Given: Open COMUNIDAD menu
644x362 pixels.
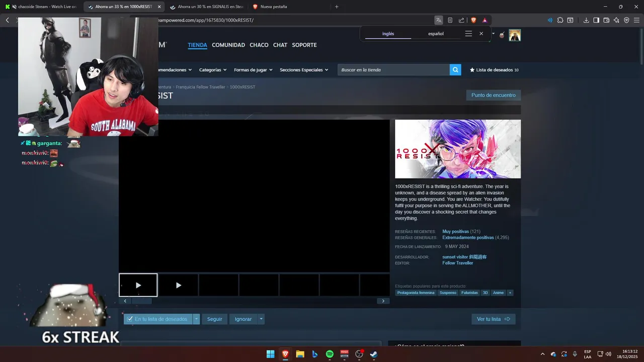Looking at the screenshot, I should point(228,45).
